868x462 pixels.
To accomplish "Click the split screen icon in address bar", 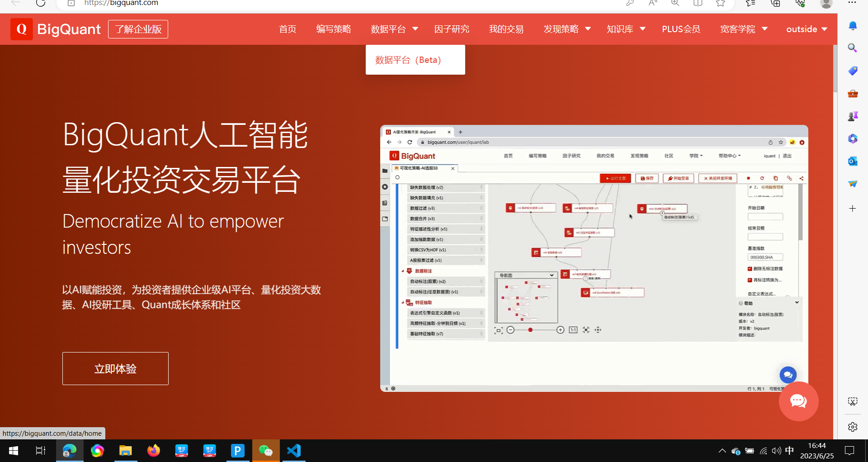I will (698, 3).
